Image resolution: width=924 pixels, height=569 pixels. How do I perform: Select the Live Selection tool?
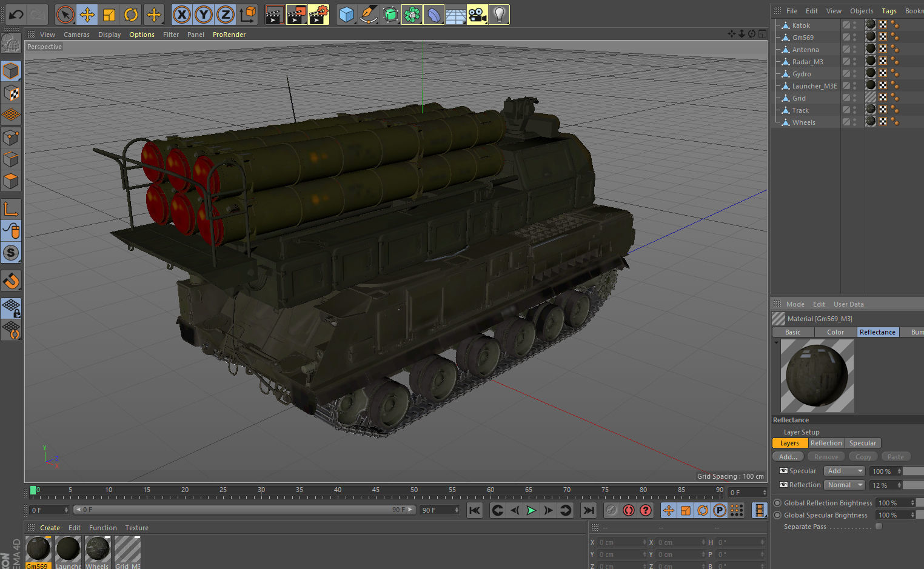pos(65,15)
